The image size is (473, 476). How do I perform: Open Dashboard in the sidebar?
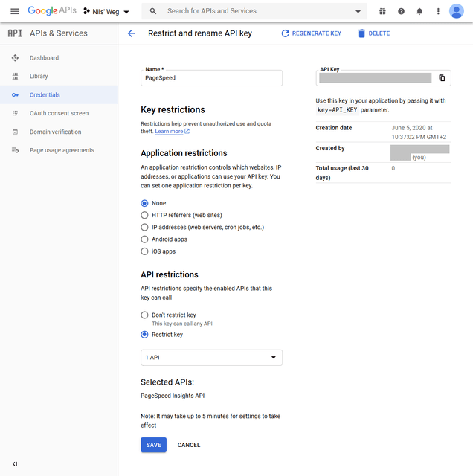click(59, 58)
